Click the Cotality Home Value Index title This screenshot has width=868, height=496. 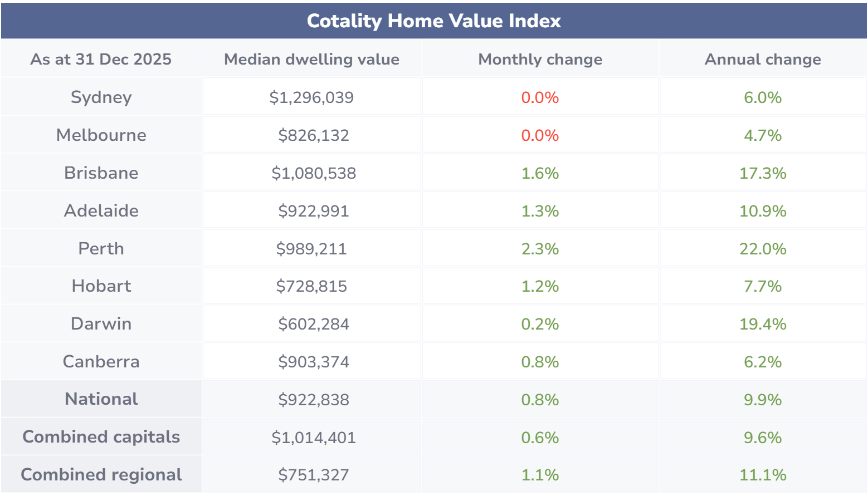coord(433,21)
